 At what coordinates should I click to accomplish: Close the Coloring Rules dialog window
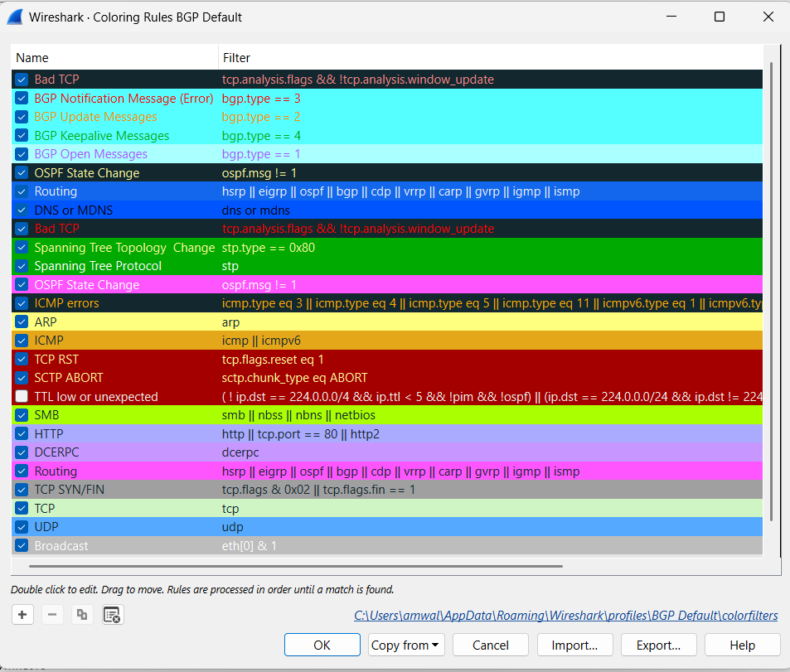tap(768, 17)
